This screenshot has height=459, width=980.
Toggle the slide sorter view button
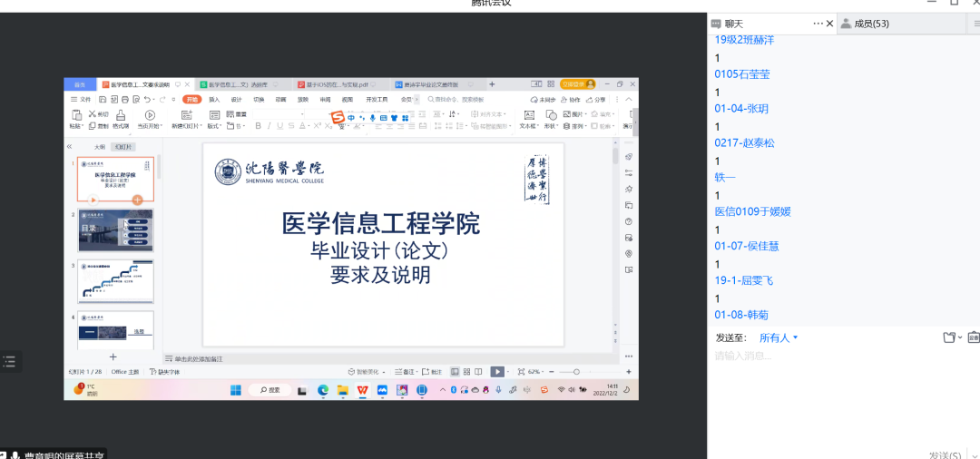point(466,372)
